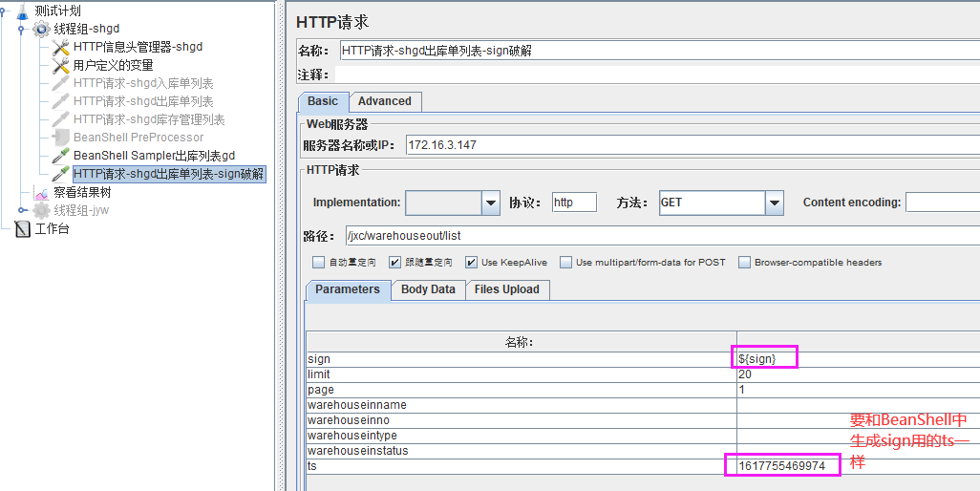
Task: Select 用户定义的变量 in the tree
Action: click(113, 65)
